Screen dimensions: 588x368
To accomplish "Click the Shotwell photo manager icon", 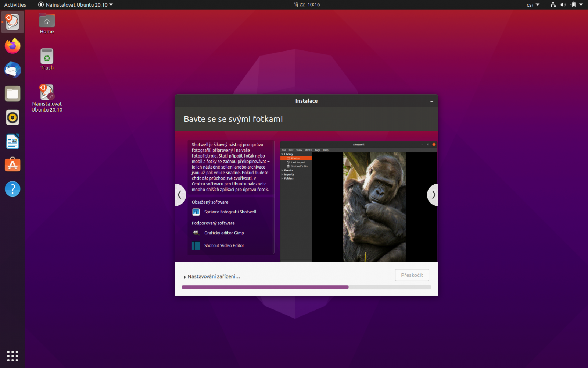I will pos(196,212).
